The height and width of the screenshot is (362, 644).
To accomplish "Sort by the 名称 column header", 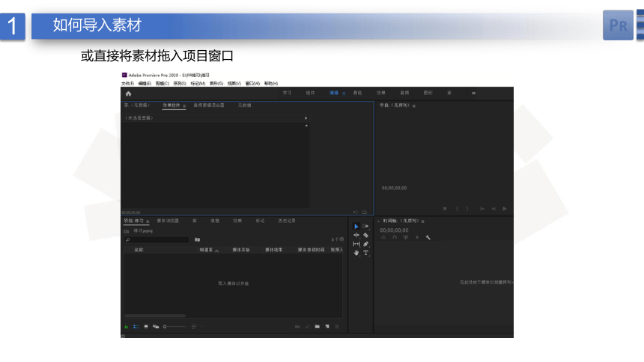I will [x=139, y=250].
